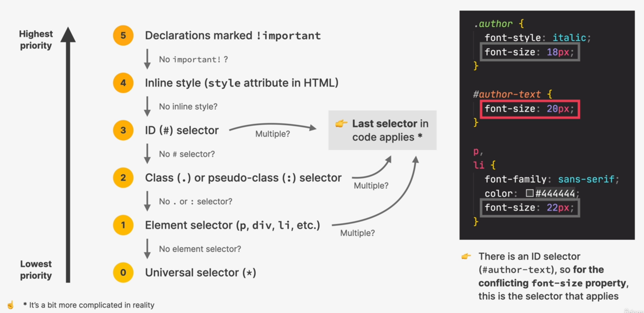
Task: Click the pointing-up hand emoji at bottom left
Action: pos(11,304)
